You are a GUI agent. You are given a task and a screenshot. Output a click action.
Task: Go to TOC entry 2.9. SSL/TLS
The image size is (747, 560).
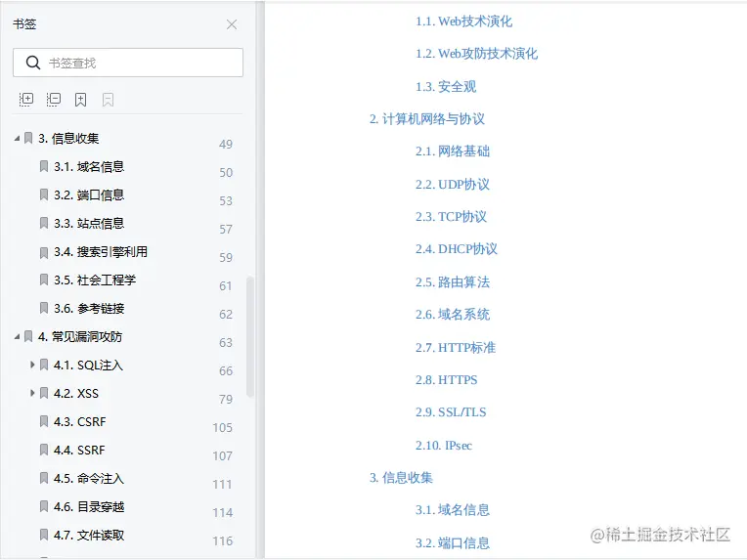click(x=450, y=412)
